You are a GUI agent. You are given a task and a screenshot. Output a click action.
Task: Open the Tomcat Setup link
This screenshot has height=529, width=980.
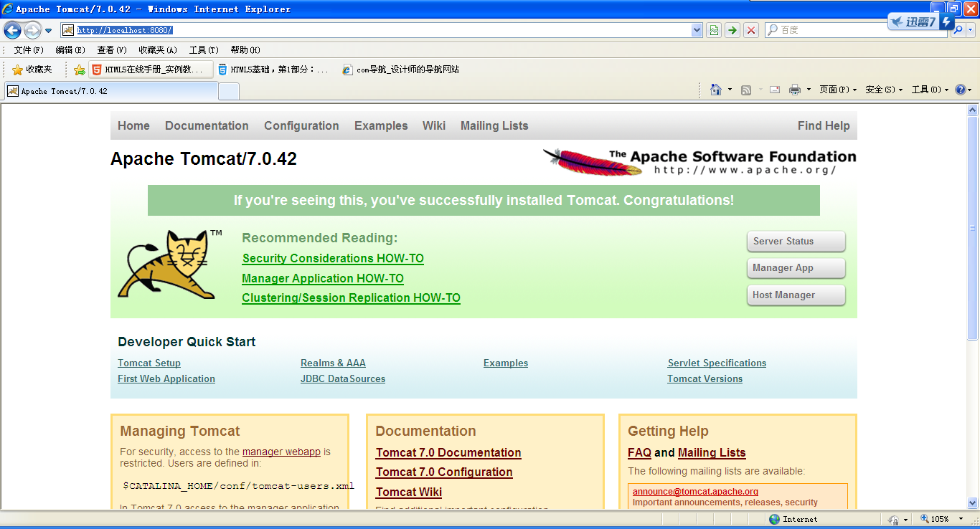[149, 363]
